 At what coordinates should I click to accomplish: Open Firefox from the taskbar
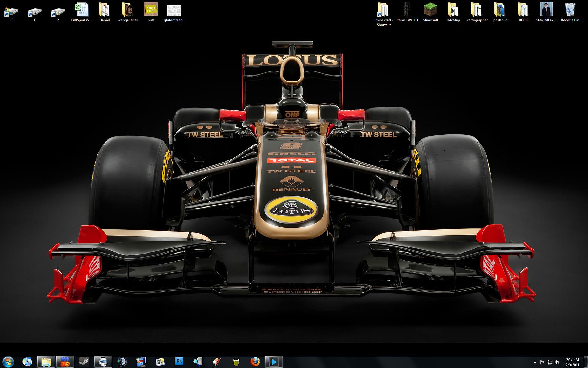click(x=255, y=362)
